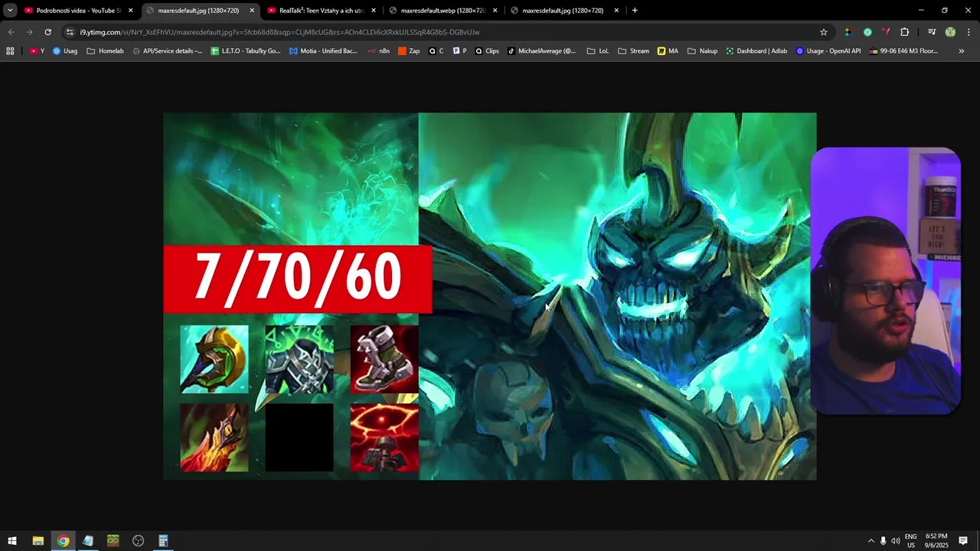The height and width of the screenshot is (551, 980).
Task: Switch to RealTalk: Teen Vztahy tab
Action: [322, 11]
